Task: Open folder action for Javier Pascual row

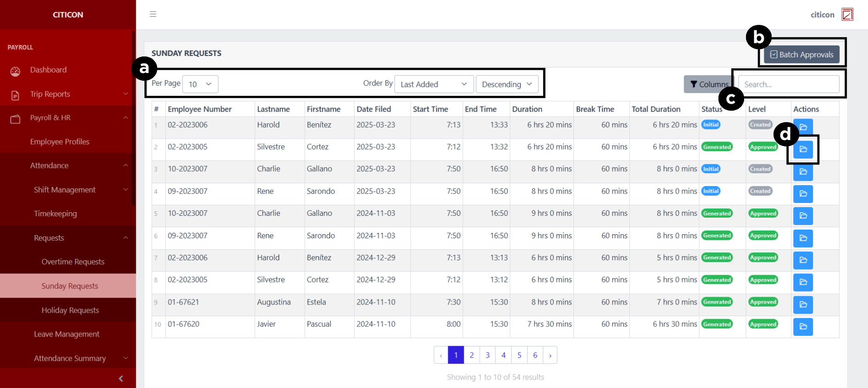Action: [802, 326]
